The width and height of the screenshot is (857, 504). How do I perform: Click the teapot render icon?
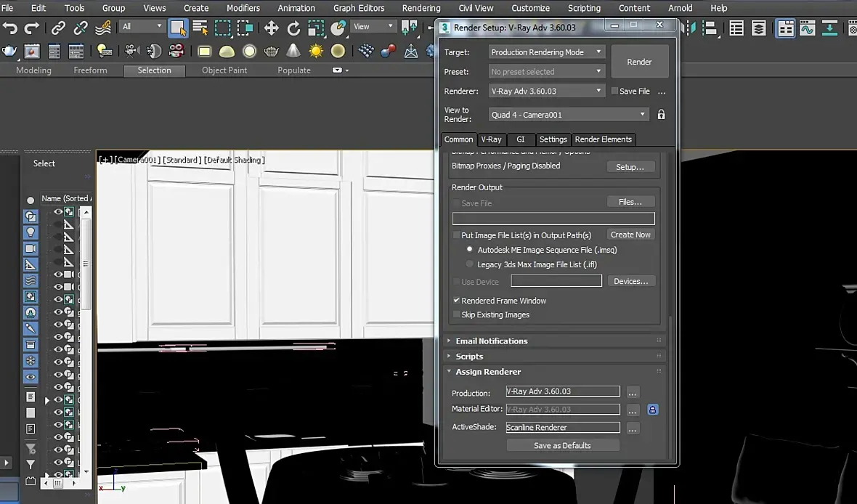pyautogui.click(x=10, y=51)
